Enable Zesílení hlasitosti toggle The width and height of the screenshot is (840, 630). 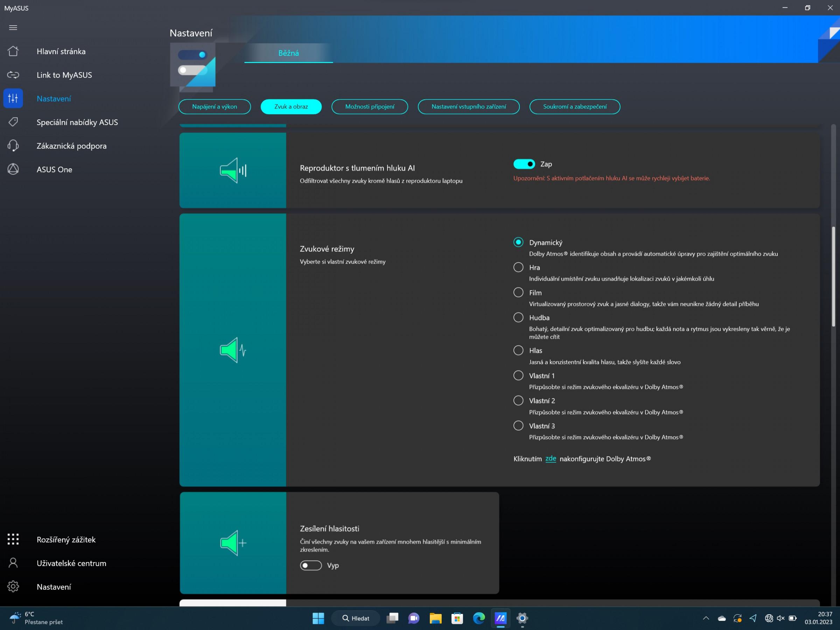pos(311,565)
